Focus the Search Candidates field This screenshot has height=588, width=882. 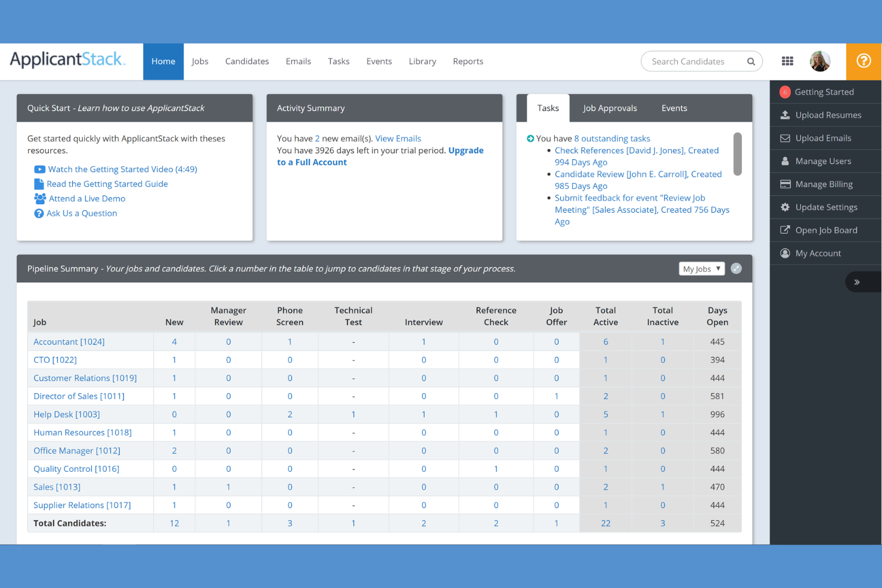[x=701, y=61]
